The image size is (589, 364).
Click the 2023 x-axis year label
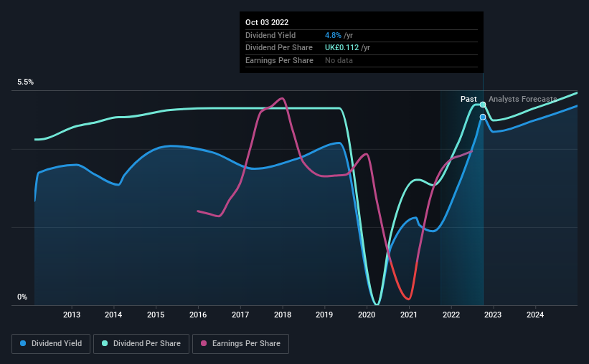(x=493, y=315)
